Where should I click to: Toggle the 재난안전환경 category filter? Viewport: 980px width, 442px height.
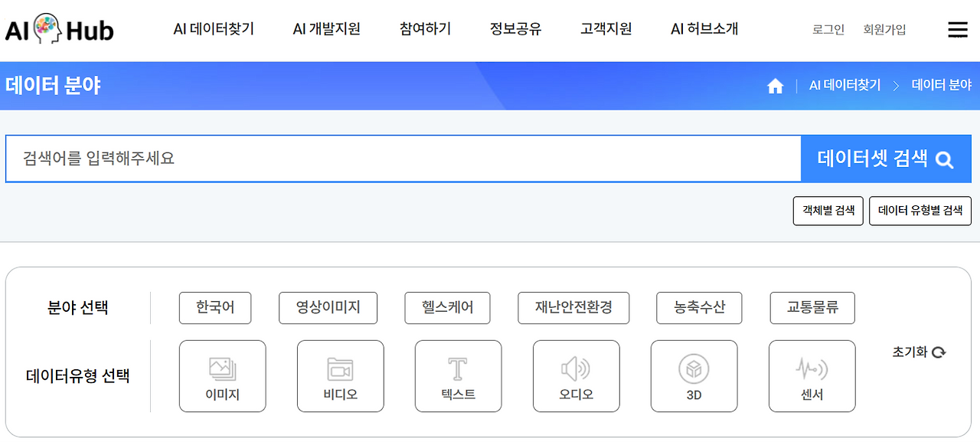click(573, 308)
